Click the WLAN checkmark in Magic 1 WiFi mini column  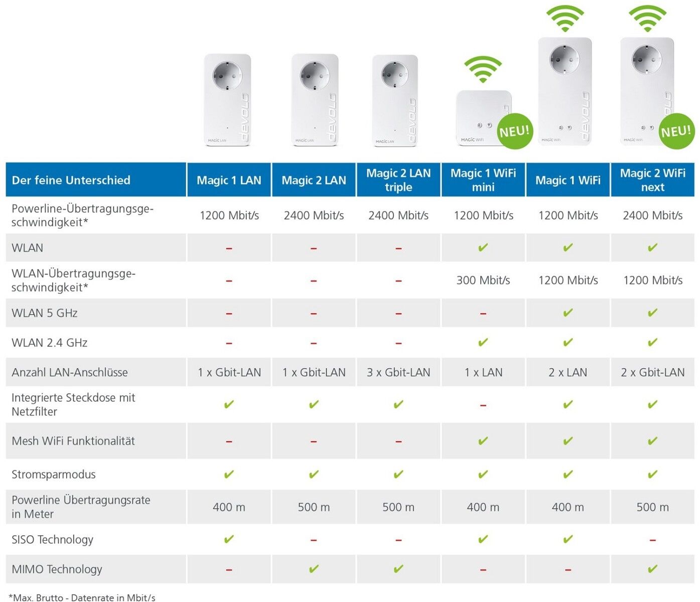coord(483,247)
